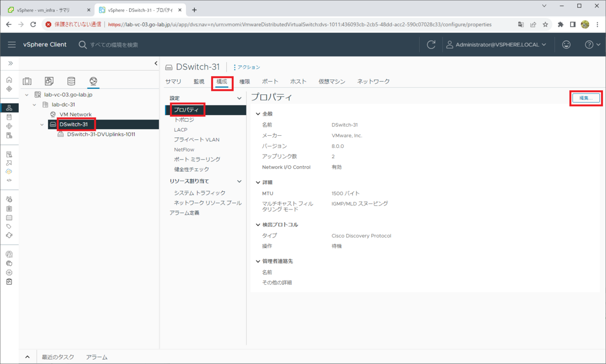Switch to Hosts and Clusters inventory view

[x=27, y=81]
